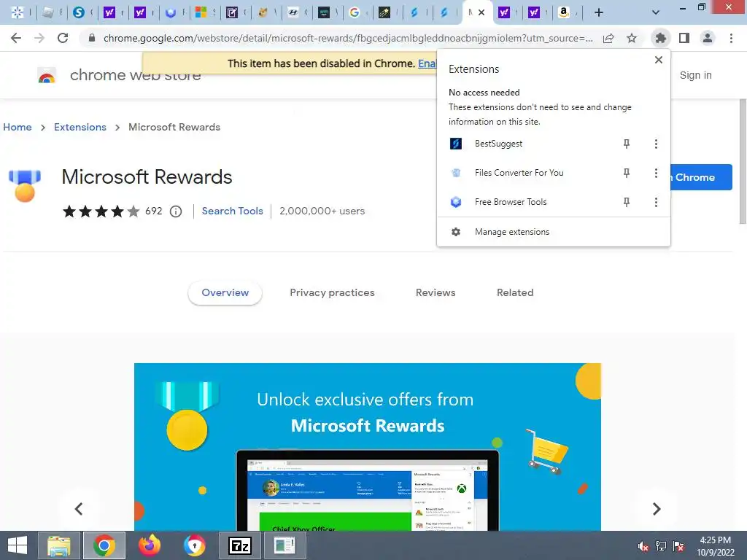747x560 pixels.
Task: Go back to the previous page
Action: pyautogui.click(x=16, y=38)
